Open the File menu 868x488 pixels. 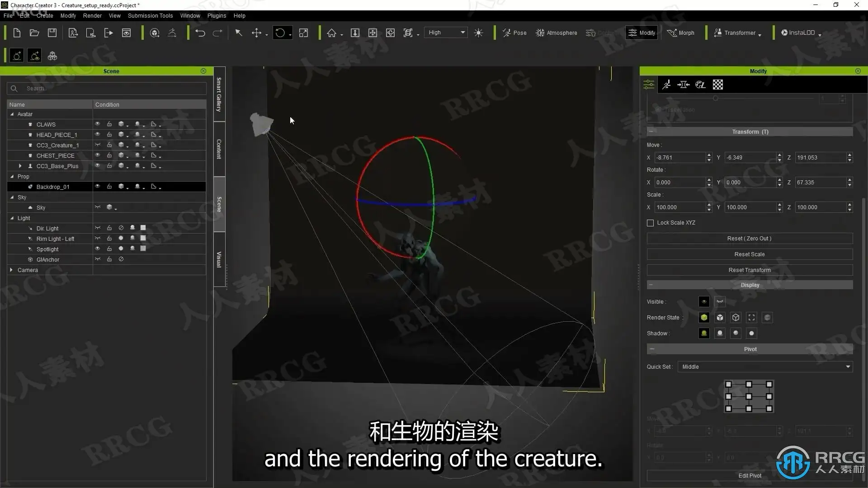click(x=8, y=15)
